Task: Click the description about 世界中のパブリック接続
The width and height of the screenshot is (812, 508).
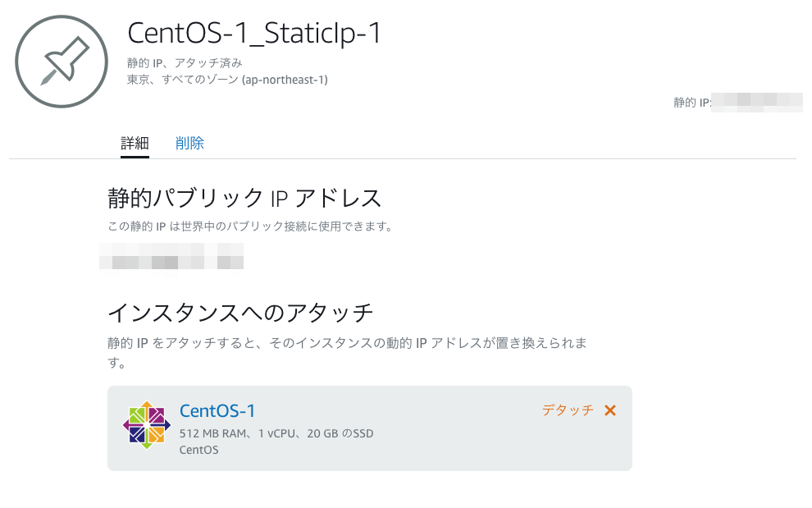Action: [250, 227]
